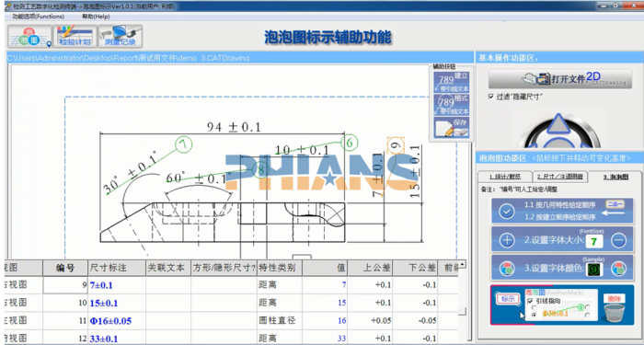The width and height of the screenshot is (644, 345).
Task: Click the right font color picker icon
Action: coord(618,269)
